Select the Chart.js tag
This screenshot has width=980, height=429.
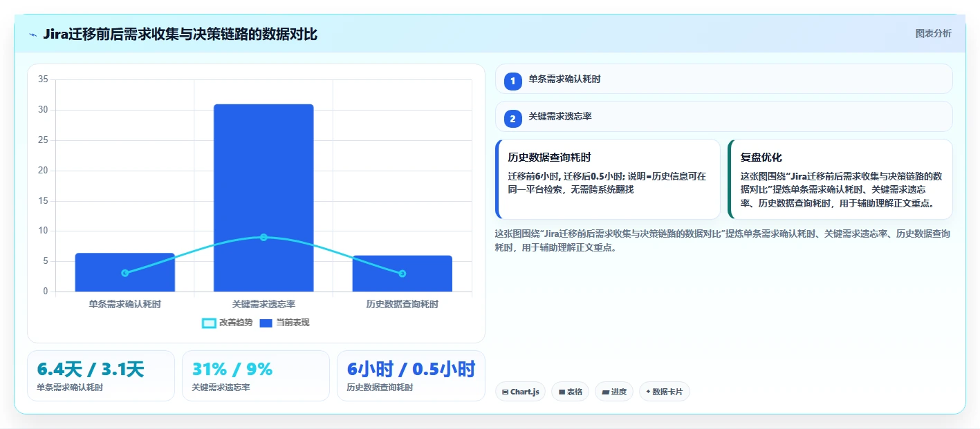point(520,392)
